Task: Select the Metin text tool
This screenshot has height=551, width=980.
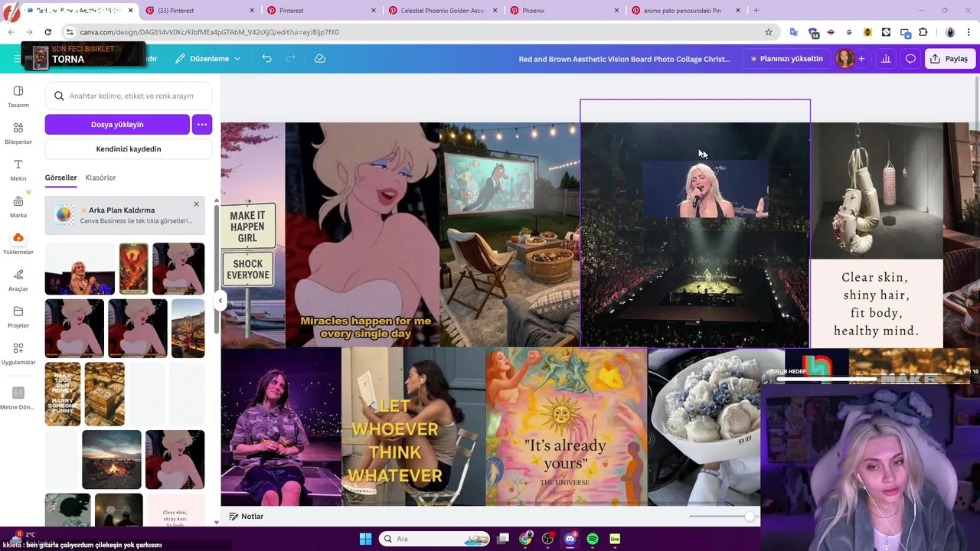Action: pyautogui.click(x=18, y=170)
